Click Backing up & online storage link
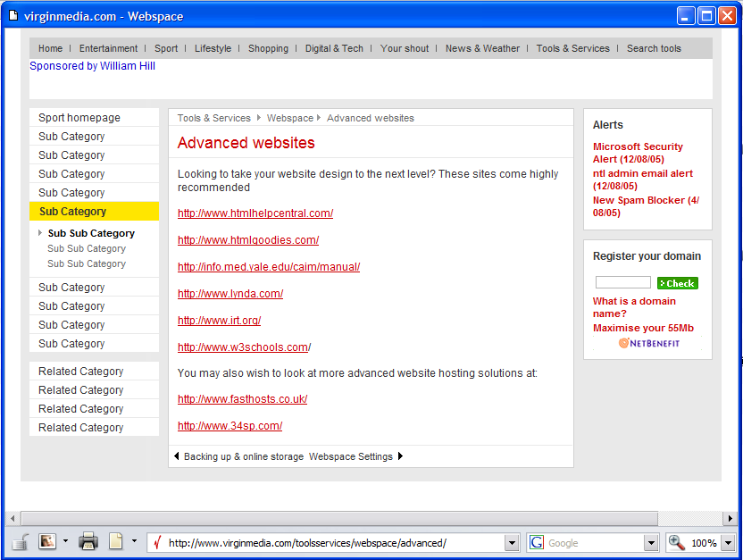Viewport: 743px width, 560px height. coord(244,456)
